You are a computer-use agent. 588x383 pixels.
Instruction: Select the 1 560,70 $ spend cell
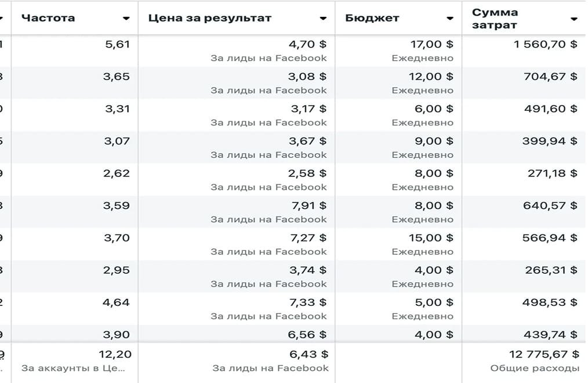[545, 44]
